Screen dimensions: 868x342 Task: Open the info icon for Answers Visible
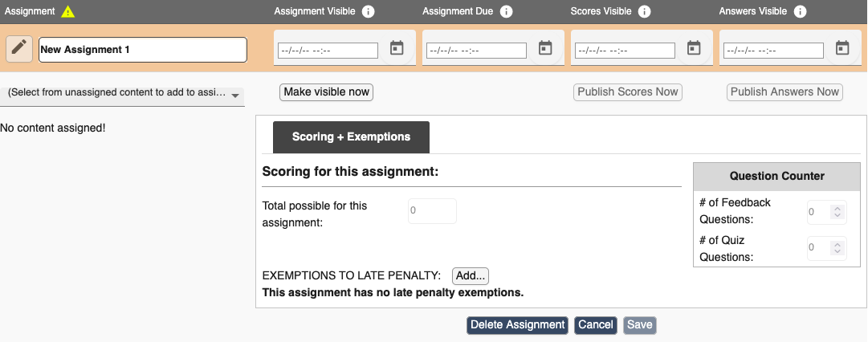tap(800, 11)
